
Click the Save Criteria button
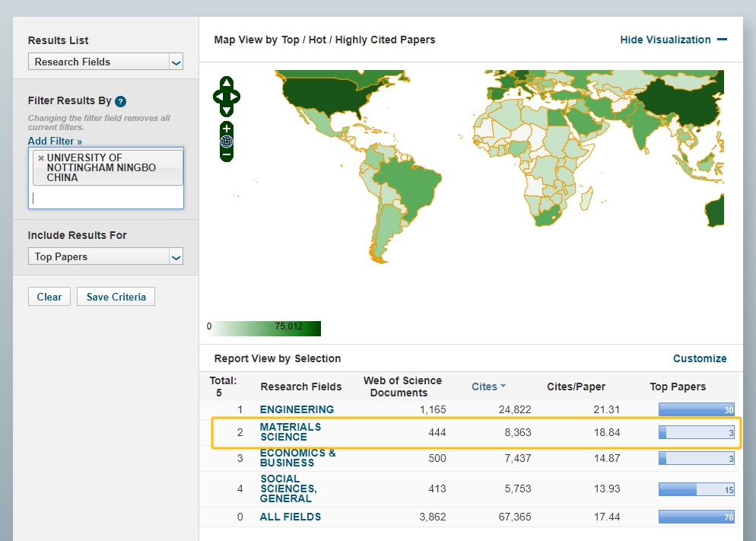pos(116,297)
